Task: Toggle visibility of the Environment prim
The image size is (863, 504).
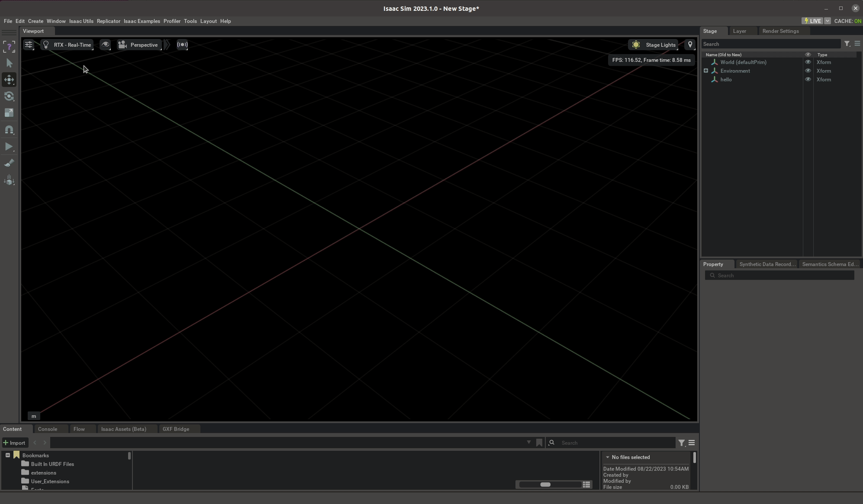Action: (808, 71)
